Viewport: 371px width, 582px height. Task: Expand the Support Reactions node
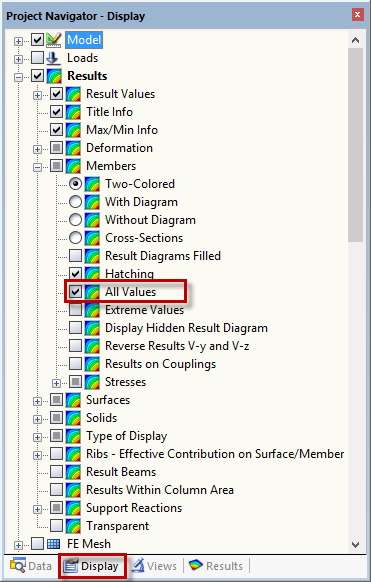[37, 509]
